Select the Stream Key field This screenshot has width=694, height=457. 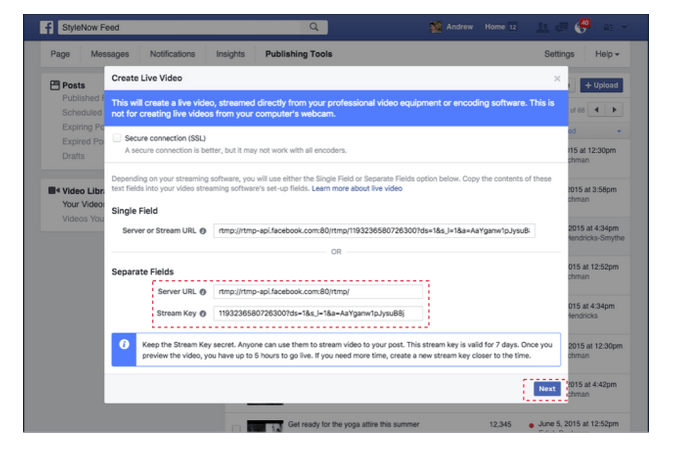pos(318,314)
